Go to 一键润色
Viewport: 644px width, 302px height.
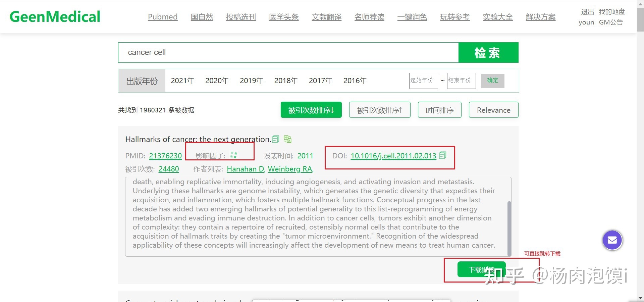pyautogui.click(x=412, y=17)
